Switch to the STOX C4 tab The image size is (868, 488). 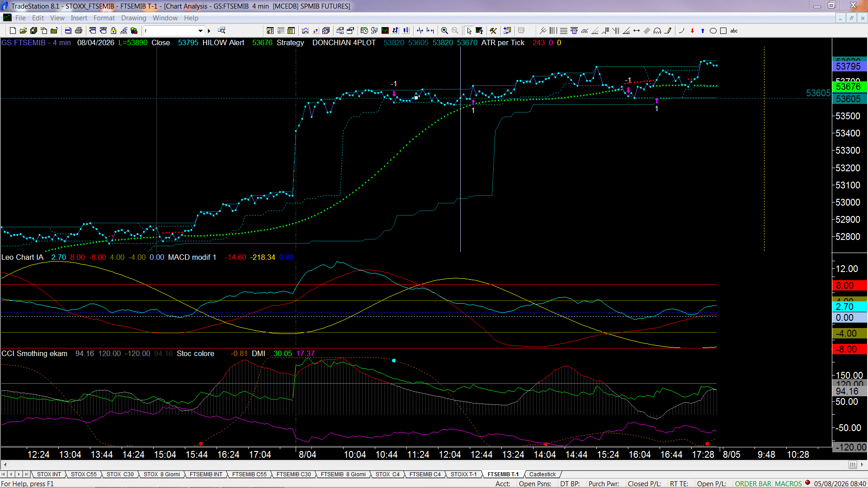[387, 474]
